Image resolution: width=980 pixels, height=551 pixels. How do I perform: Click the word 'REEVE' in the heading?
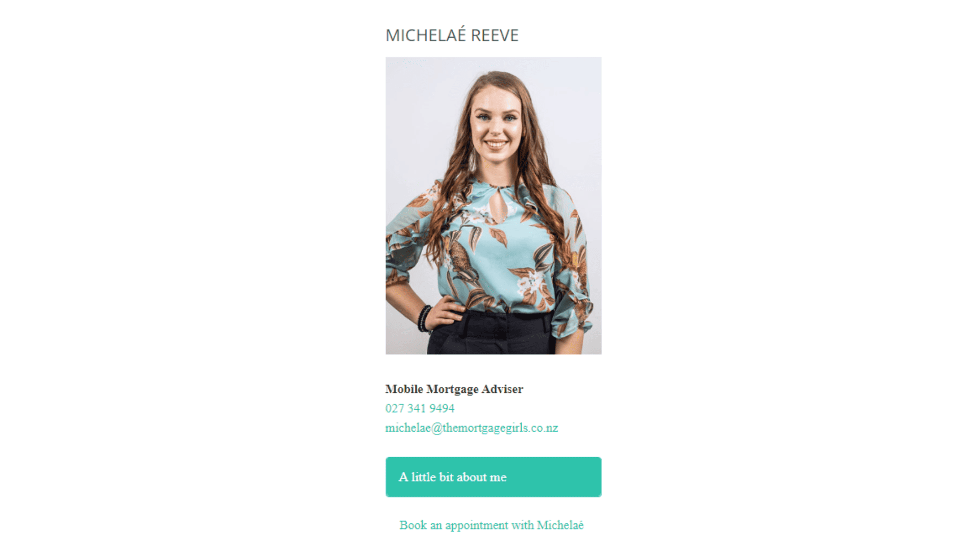(494, 35)
